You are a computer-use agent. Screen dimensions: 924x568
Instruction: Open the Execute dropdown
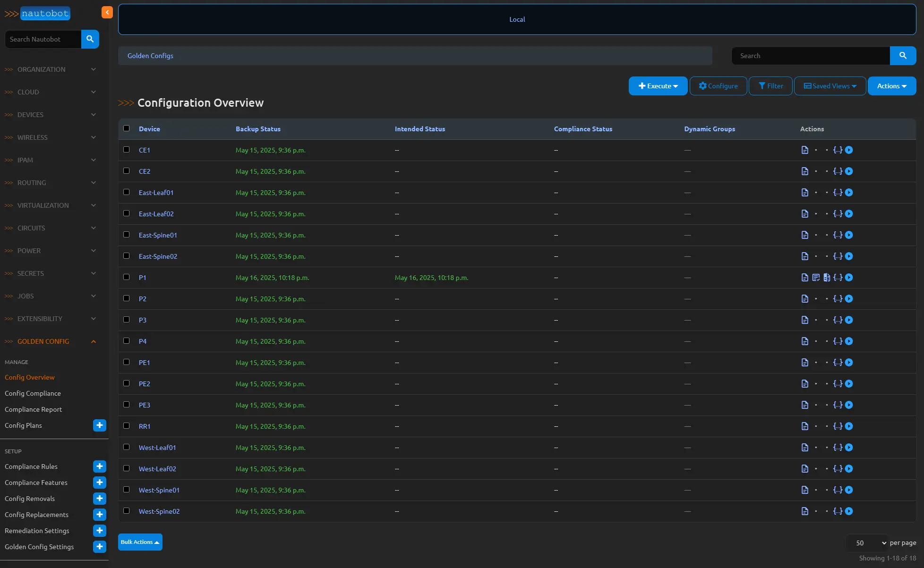658,86
